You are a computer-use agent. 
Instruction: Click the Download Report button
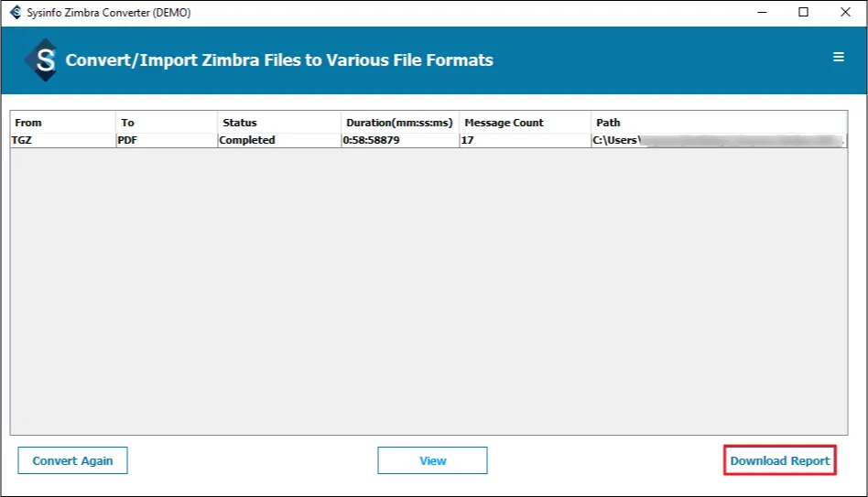[780, 460]
